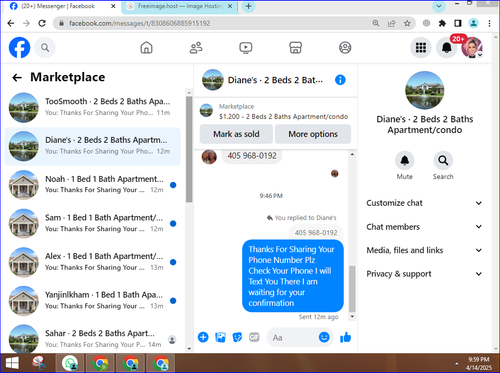Click the Aa message input field
This screenshot has width=500, height=373.
pos(292,338)
